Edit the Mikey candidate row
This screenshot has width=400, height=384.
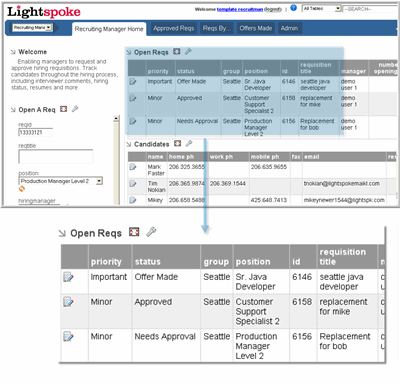pos(133,200)
